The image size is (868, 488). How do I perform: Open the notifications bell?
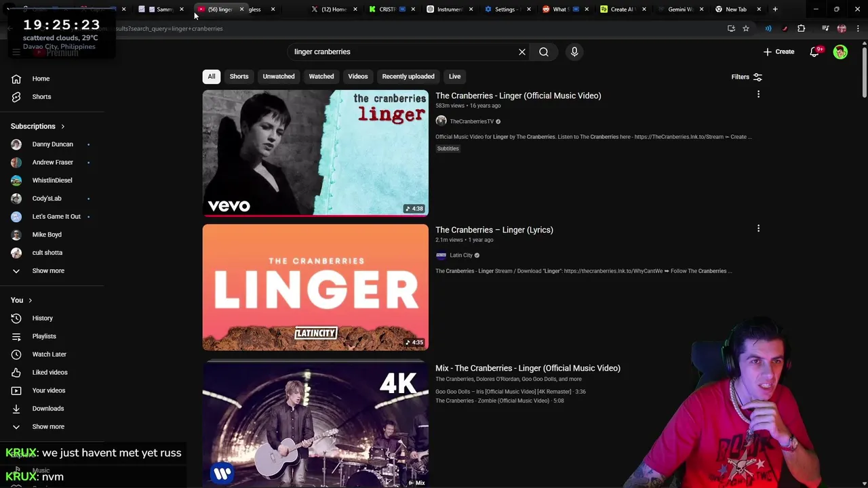pyautogui.click(x=815, y=52)
